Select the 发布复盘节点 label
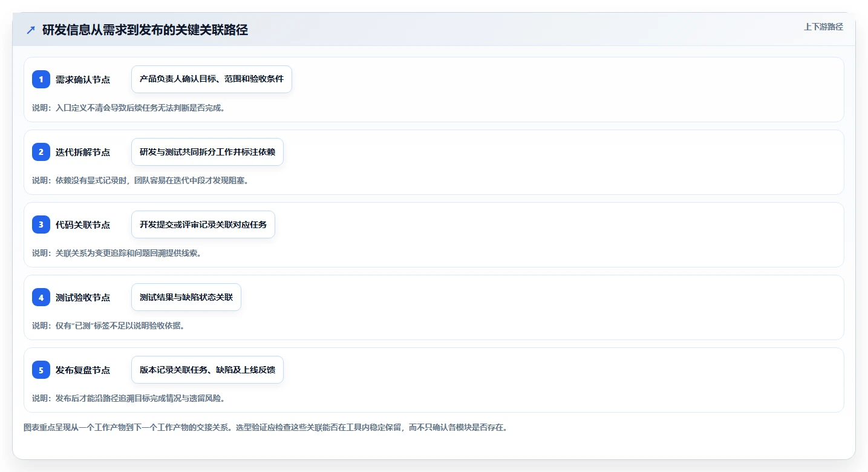This screenshot has width=868, height=472. tap(83, 370)
